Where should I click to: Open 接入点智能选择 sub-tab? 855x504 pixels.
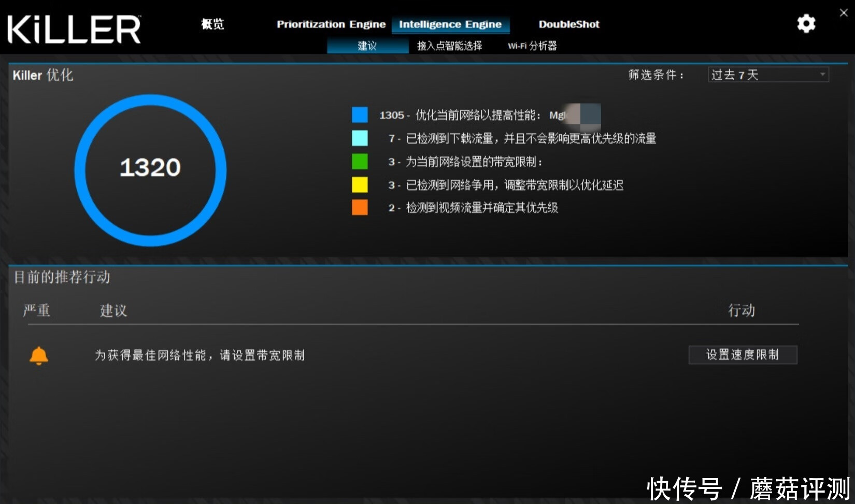tap(450, 46)
